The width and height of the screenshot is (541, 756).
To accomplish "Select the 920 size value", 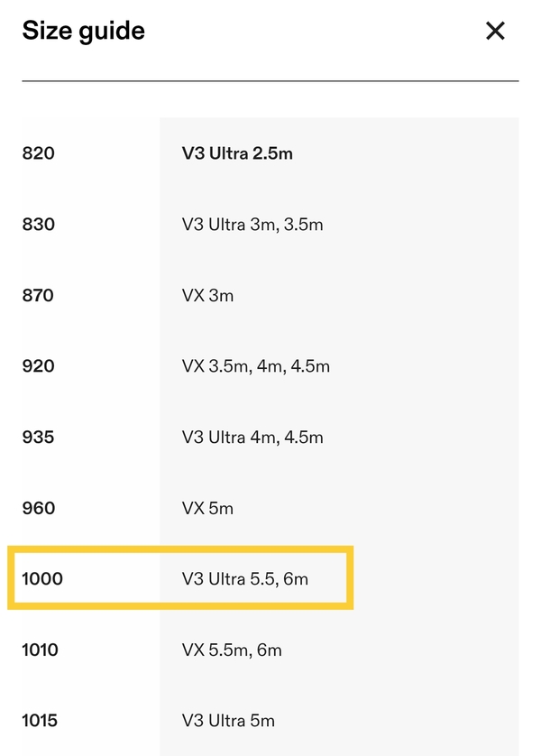I will [39, 366].
